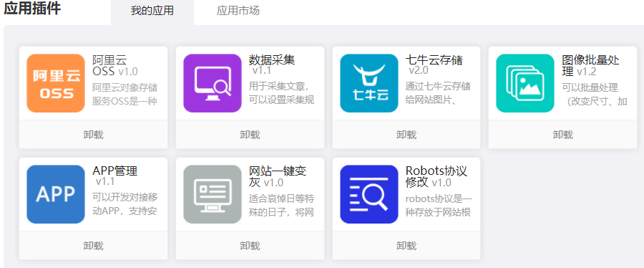Viewport: 644px width, 268px height.
Task: Click the APP管理 title text
Action: [115, 171]
